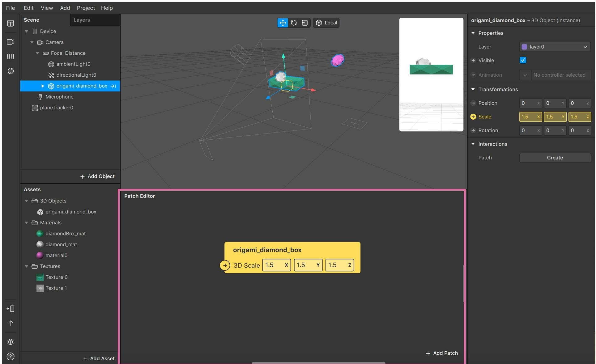Uncheck the Visible checkbox

click(x=523, y=60)
